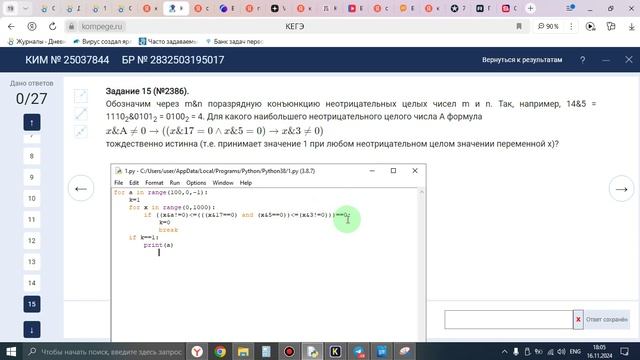This screenshot has width=640, height=360.
Task: Open Edit menu in IDLE window
Action: 134,183
